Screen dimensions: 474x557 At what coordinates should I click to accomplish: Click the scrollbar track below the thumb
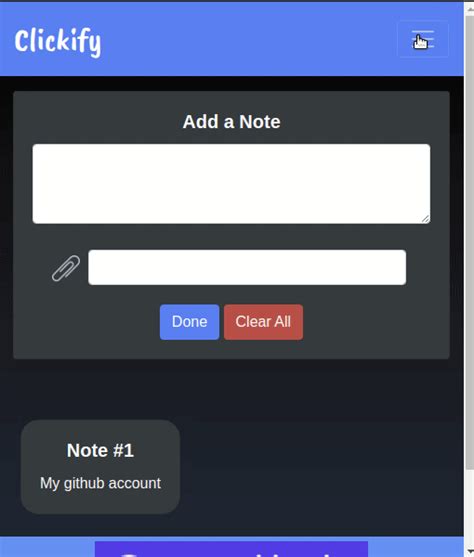469,508
